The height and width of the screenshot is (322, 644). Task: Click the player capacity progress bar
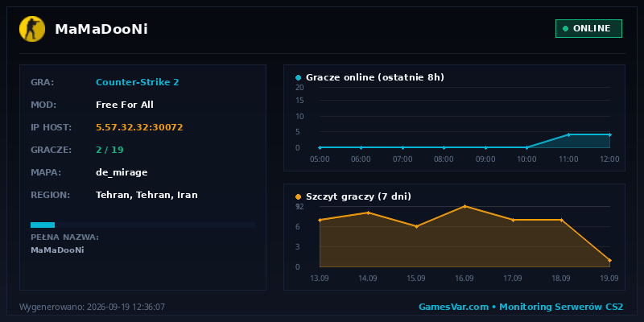tap(143, 225)
